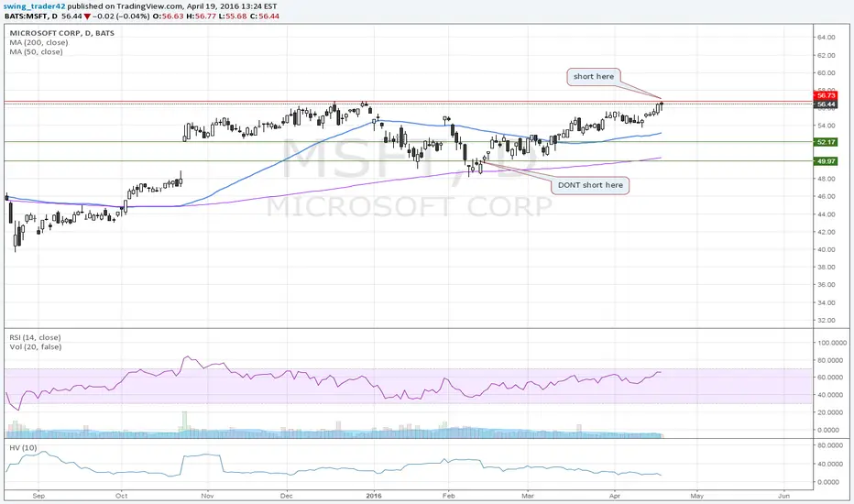This screenshot has height=504, width=854.
Task: Click 80.0000 on the HV axis
Action: [832, 445]
